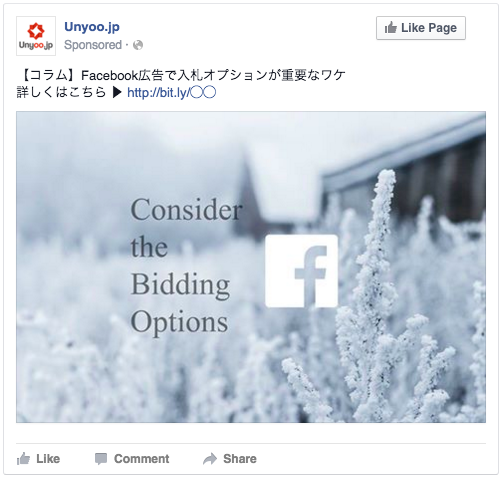Click the black triangle arrow before link

coord(117,93)
